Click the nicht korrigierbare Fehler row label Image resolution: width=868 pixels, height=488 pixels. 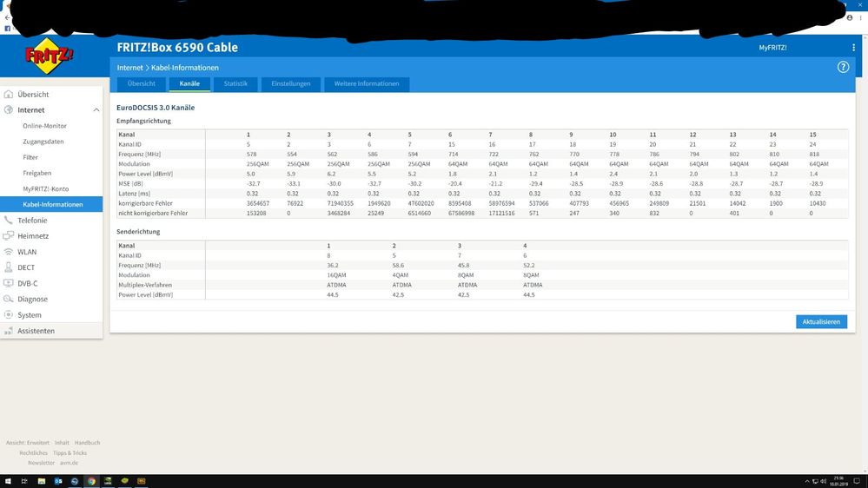click(153, 213)
